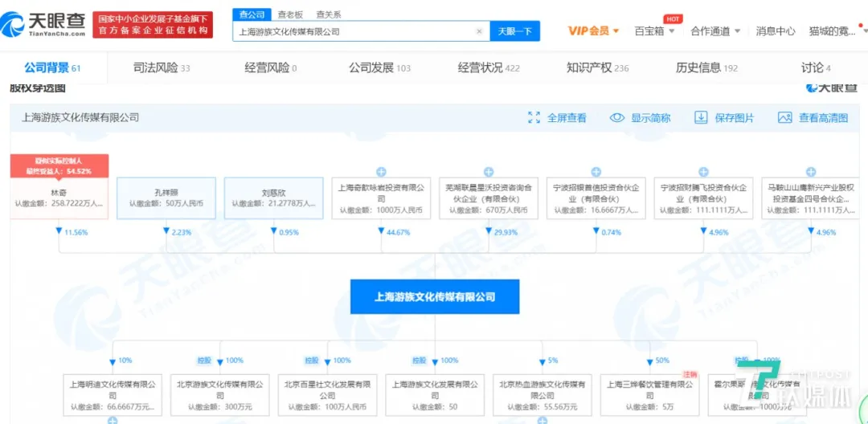
Task: Open the 百宝箱 dropdown menu
Action: click(x=654, y=31)
